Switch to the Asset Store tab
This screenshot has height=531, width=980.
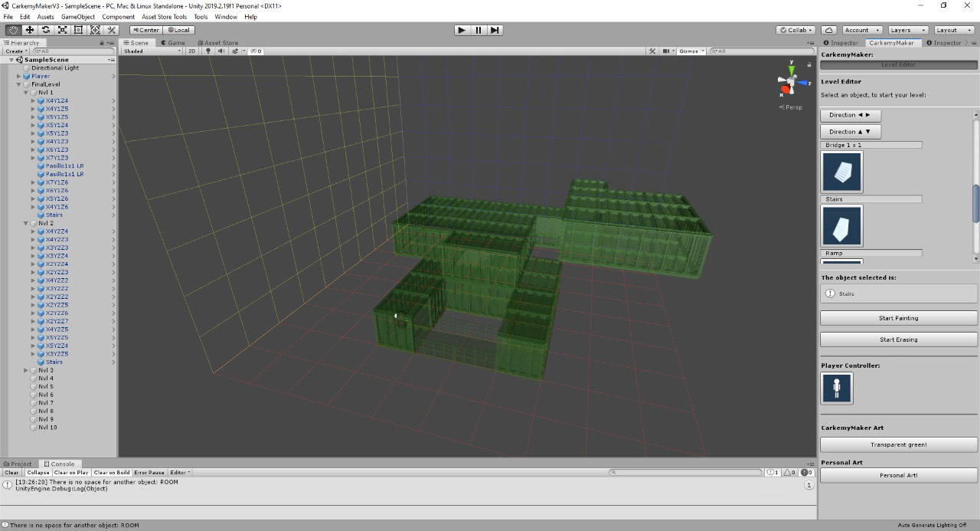tap(217, 43)
